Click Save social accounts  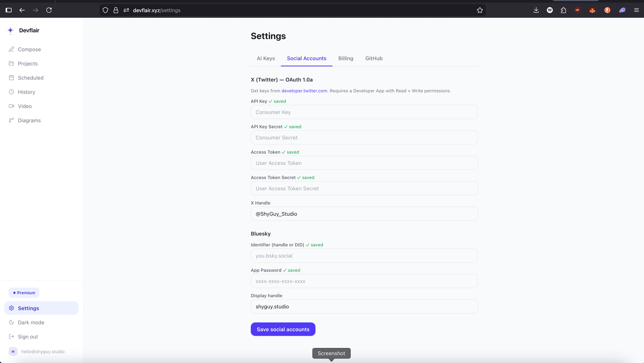point(283,329)
